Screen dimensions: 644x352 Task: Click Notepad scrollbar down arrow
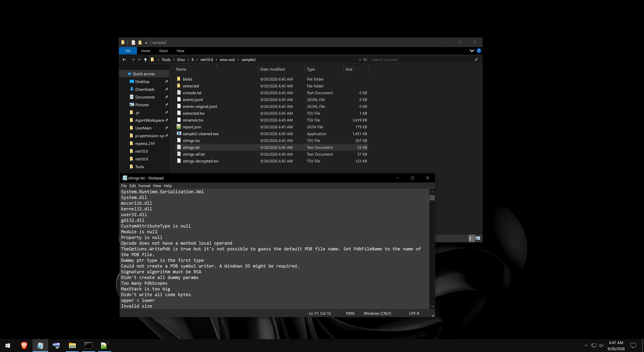(432, 306)
